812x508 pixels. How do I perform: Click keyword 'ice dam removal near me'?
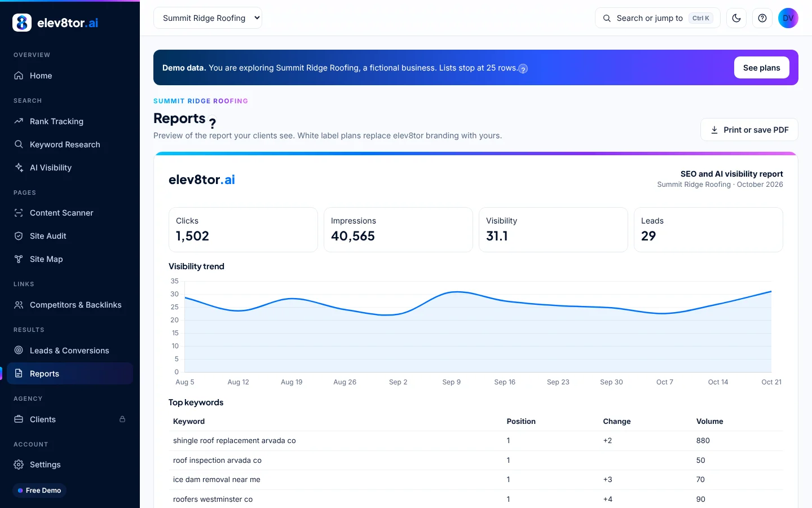217,480
